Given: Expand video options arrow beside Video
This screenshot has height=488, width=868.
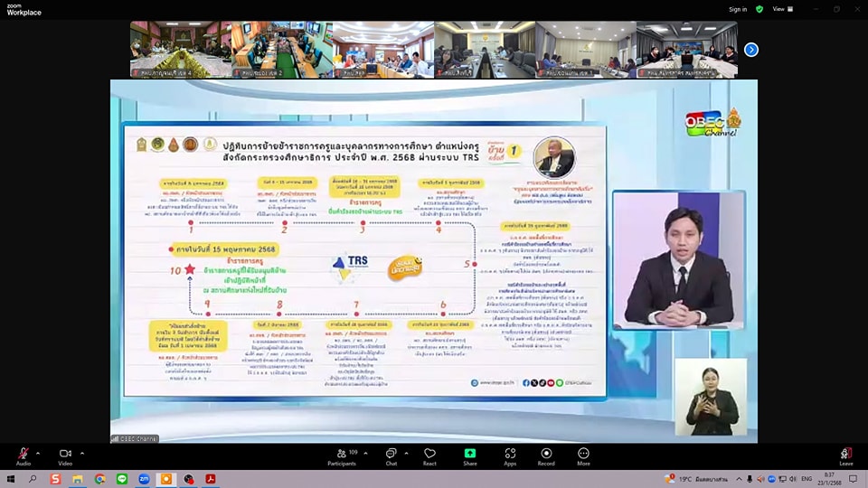Looking at the screenshot, I should [x=82, y=453].
